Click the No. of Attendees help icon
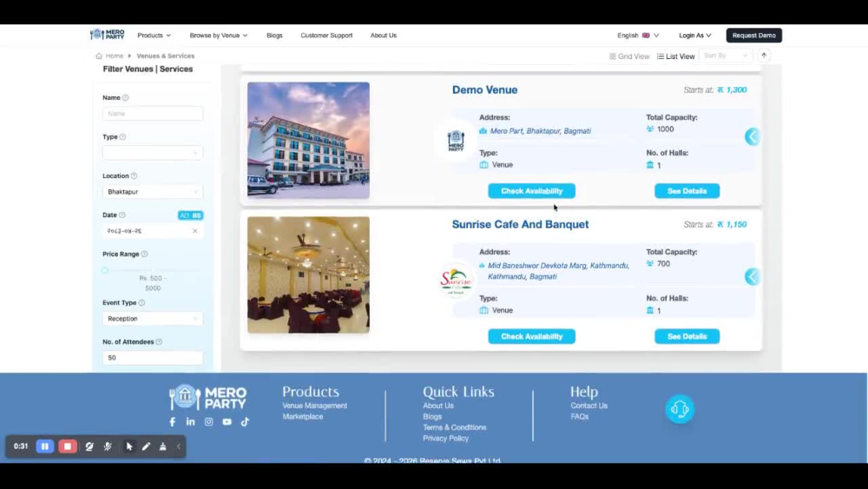This screenshot has height=489, width=868. pos(159,341)
